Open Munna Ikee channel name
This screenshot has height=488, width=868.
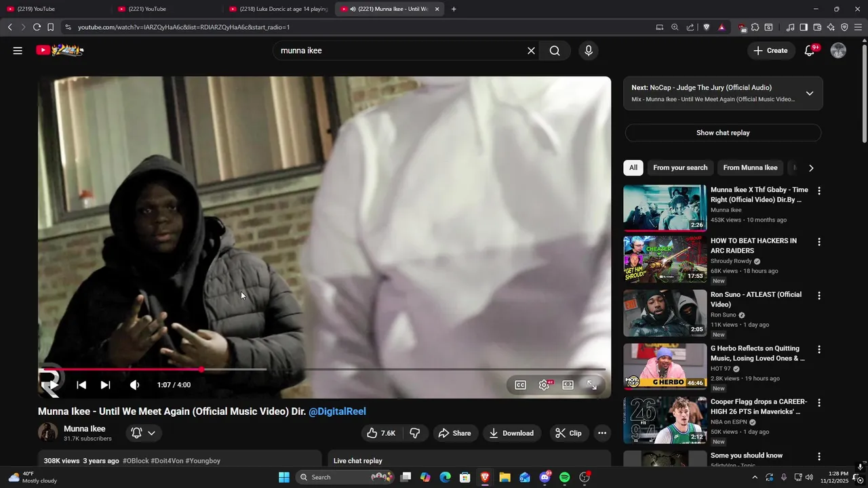84,428
